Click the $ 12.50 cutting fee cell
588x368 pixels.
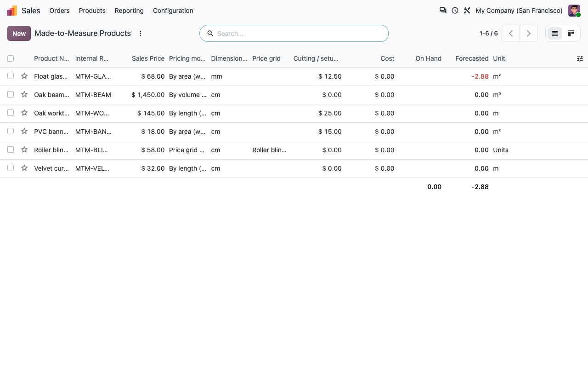click(x=330, y=76)
